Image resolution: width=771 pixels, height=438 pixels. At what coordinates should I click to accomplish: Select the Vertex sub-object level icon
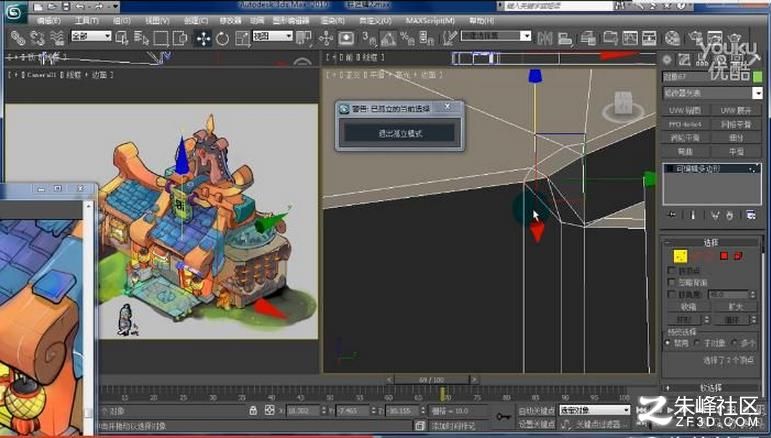680,256
